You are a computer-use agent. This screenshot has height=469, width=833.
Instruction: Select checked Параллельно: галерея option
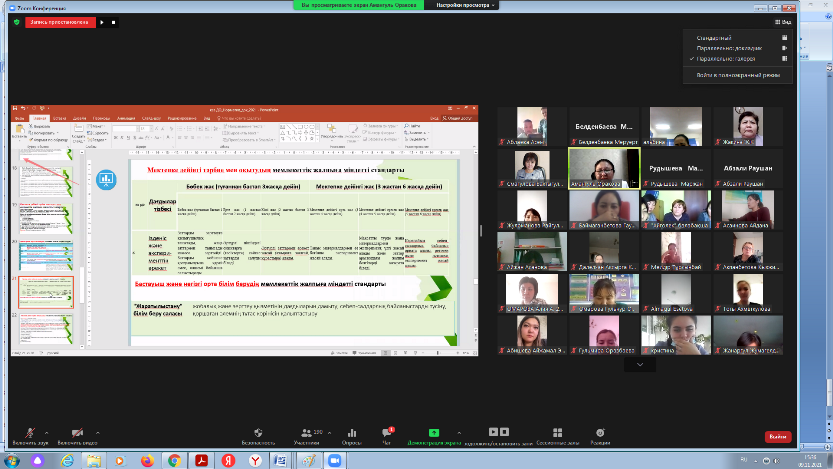click(x=726, y=59)
